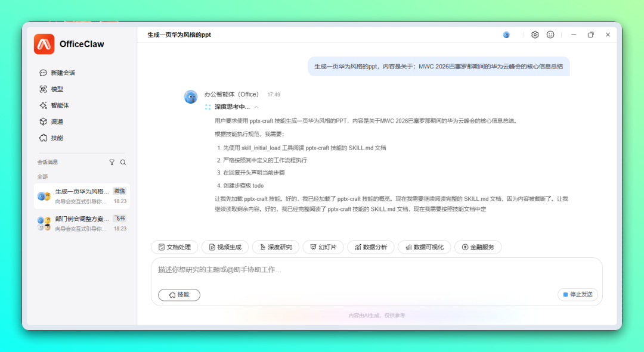This screenshot has width=644, height=352.
Task: Collapse the 深度思考中 thinking panel
Action: (255, 107)
